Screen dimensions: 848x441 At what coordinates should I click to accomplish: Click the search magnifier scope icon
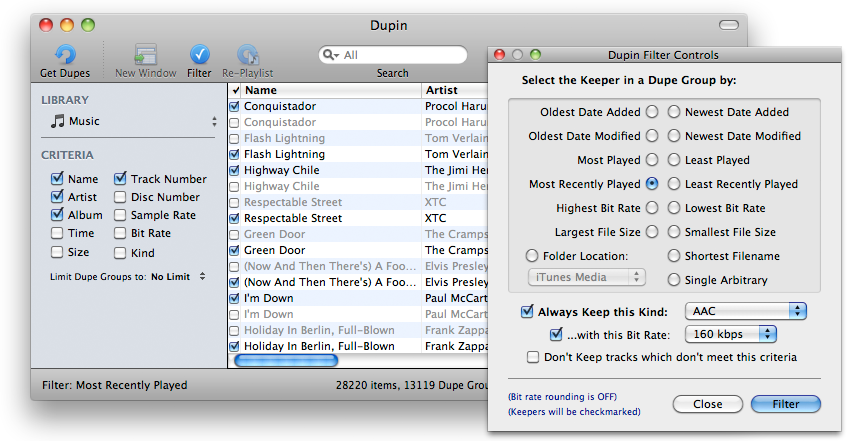click(331, 55)
